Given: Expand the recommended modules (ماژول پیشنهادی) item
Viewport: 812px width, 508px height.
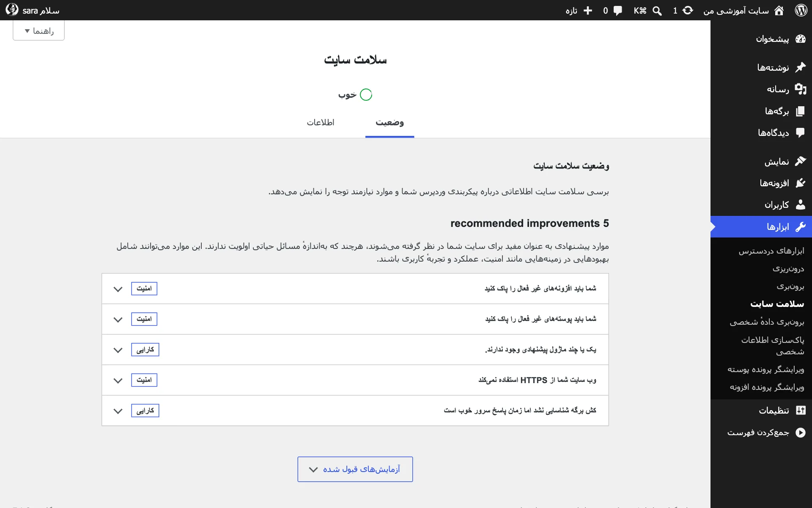Looking at the screenshot, I should pos(355,350).
